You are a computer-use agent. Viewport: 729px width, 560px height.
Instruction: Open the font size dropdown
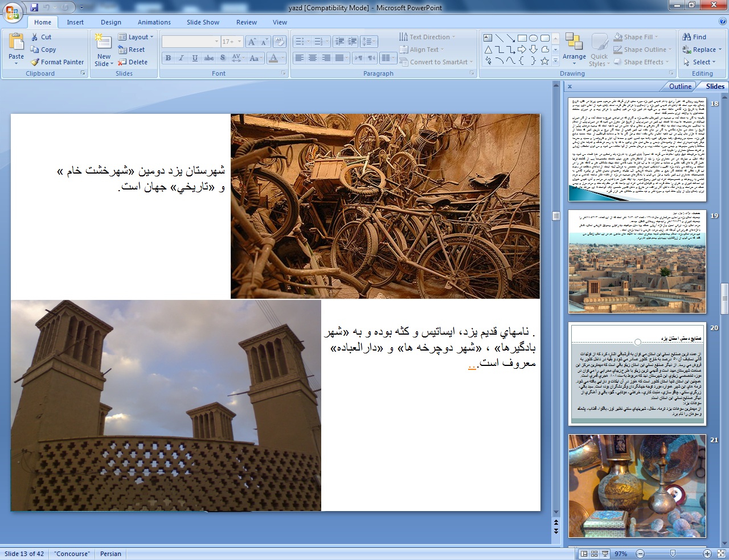(x=240, y=42)
